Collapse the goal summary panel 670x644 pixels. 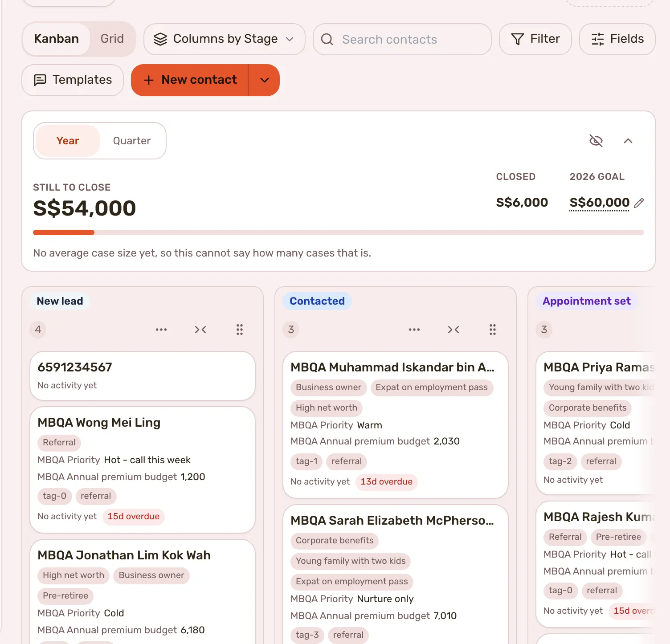[x=628, y=141]
